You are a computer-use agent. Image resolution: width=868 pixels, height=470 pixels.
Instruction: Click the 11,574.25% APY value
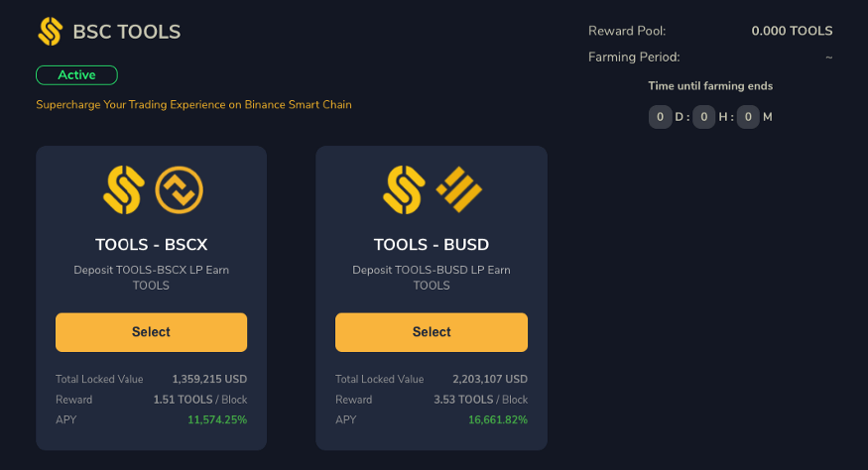coord(217,419)
